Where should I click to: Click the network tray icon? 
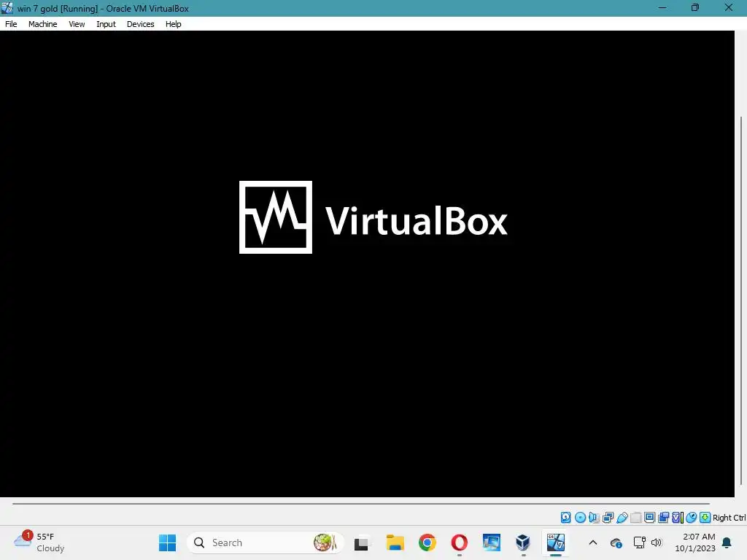[639, 542]
